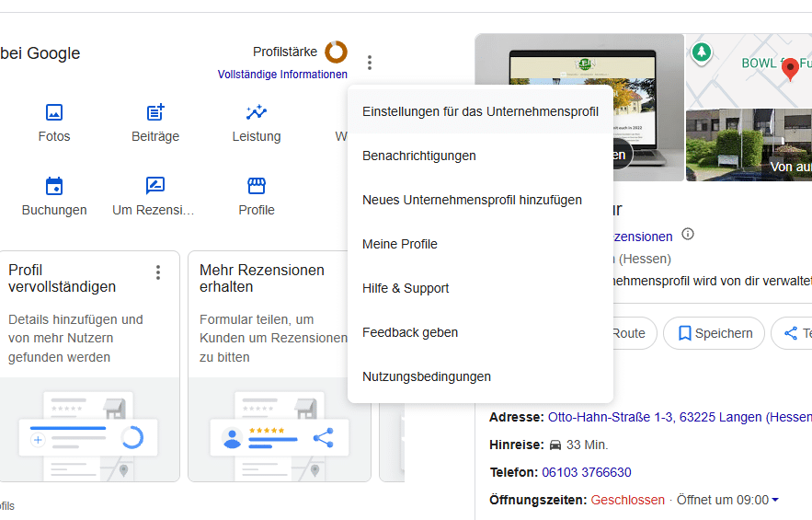Click the Vollständige Informationen link

tap(282, 75)
